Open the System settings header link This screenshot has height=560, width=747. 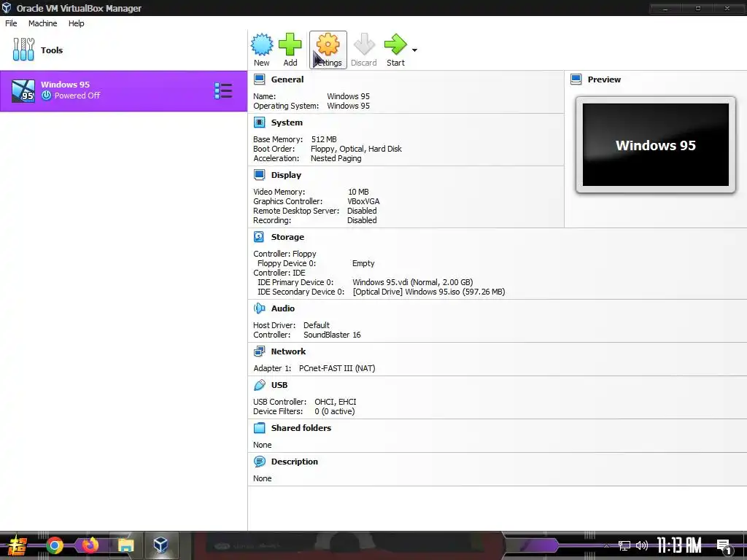coord(287,122)
